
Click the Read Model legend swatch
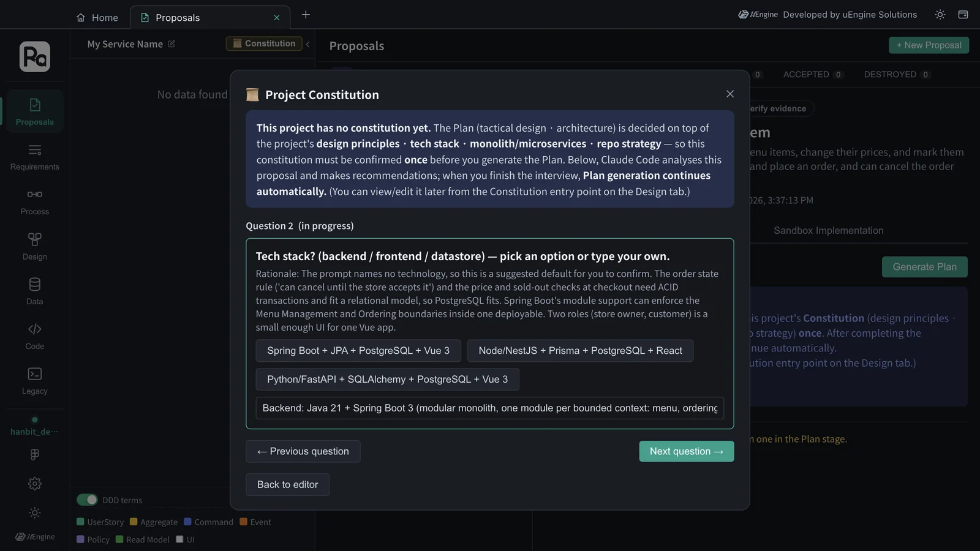coord(119,539)
